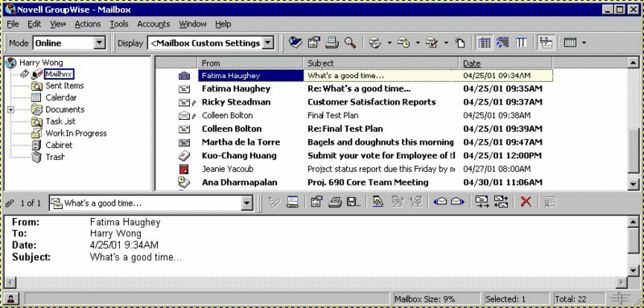Open the arrow beside the New Task icon
Image resolution: width=644 pixels, height=308 pixels.
[446, 43]
